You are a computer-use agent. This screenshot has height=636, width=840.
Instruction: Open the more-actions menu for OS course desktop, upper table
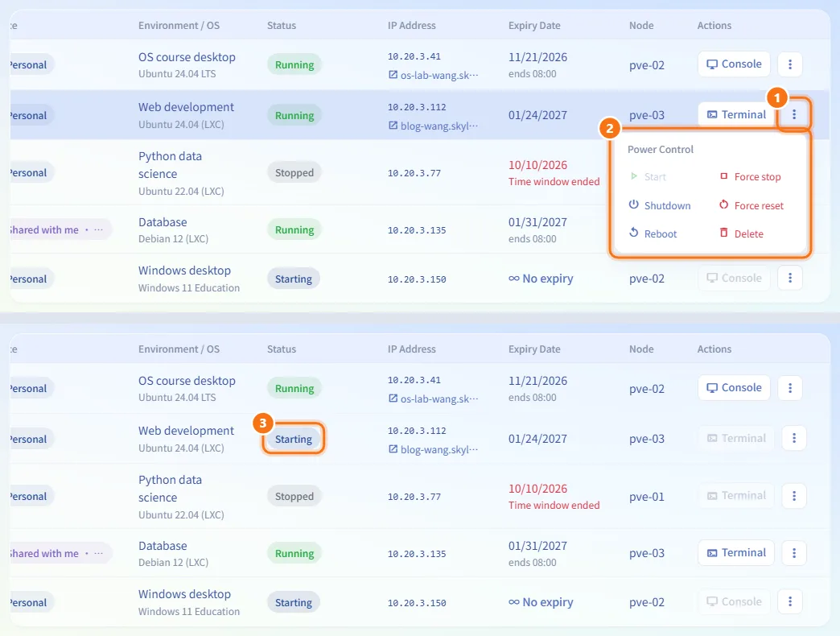point(789,64)
